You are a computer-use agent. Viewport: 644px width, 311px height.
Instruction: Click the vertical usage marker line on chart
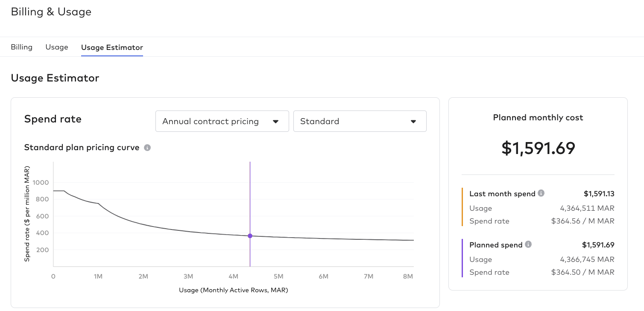(250, 192)
